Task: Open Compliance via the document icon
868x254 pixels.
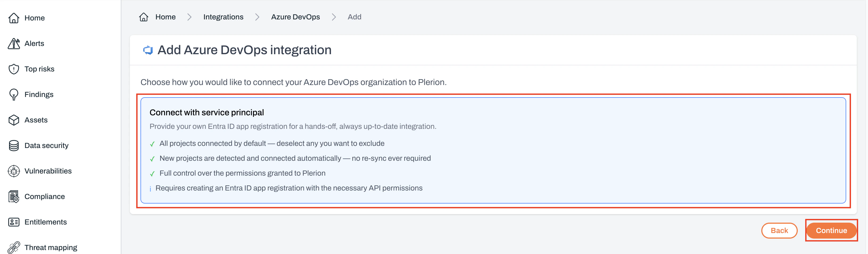Action: (14, 196)
